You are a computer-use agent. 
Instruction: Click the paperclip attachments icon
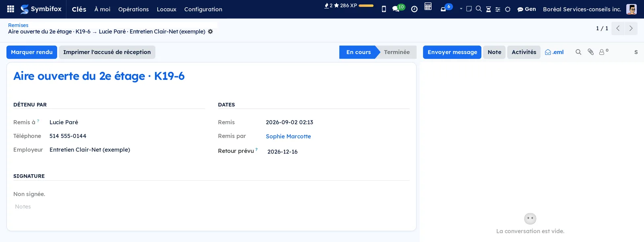pyautogui.click(x=590, y=52)
